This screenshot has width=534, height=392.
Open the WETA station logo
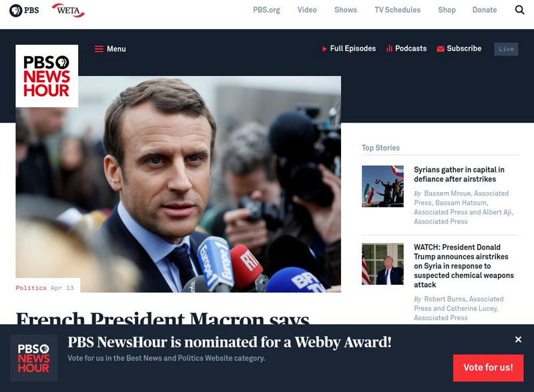69,10
